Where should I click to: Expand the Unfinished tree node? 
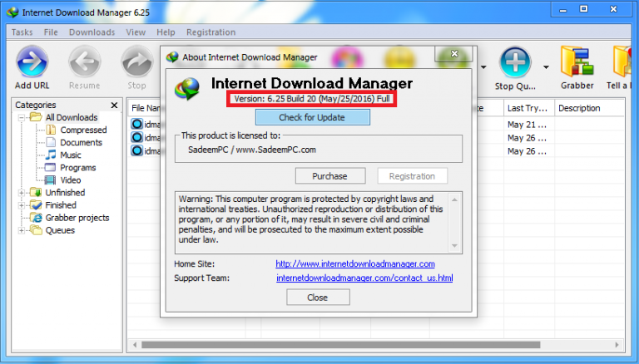click(x=21, y=193)
